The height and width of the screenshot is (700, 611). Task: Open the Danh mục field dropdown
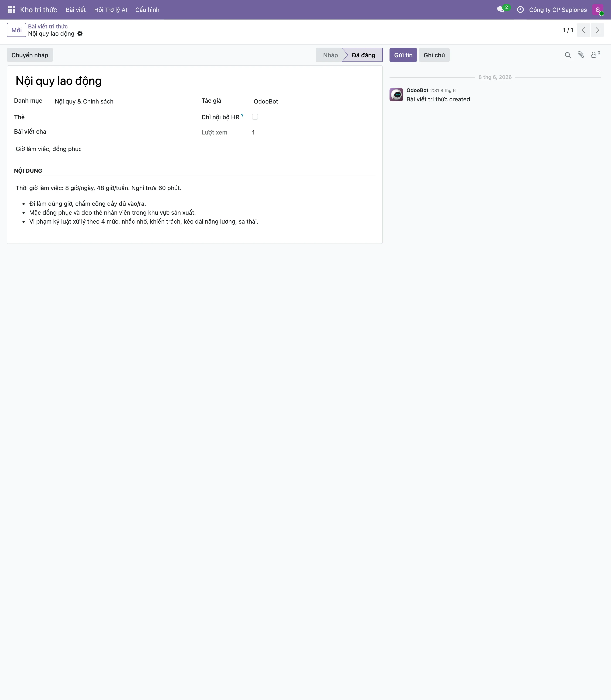point(121,101)
